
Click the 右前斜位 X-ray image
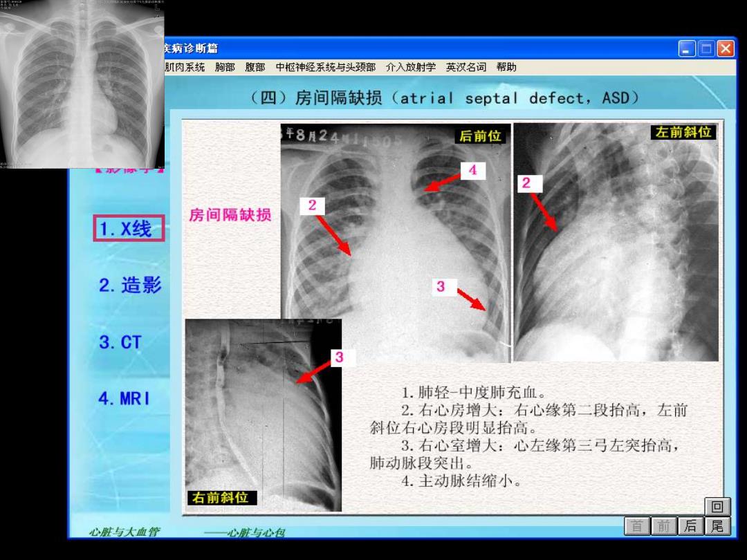point(263,415)
